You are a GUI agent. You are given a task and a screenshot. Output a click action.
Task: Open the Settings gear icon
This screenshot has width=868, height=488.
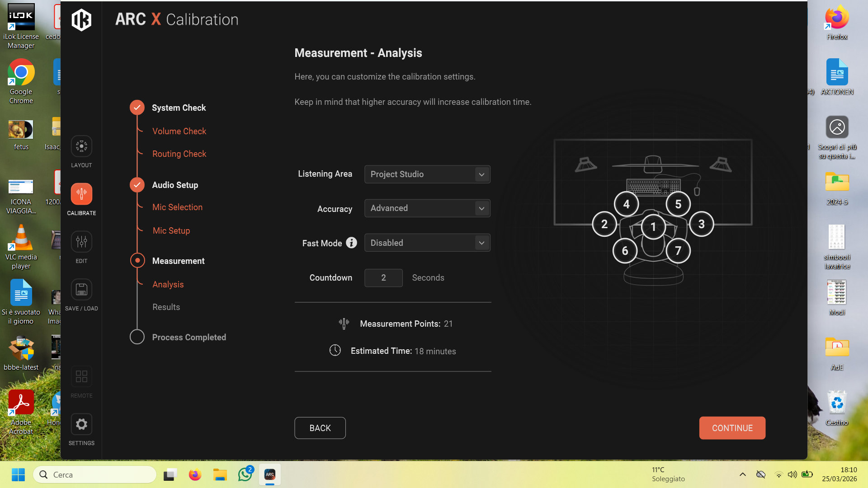(81, 424)
